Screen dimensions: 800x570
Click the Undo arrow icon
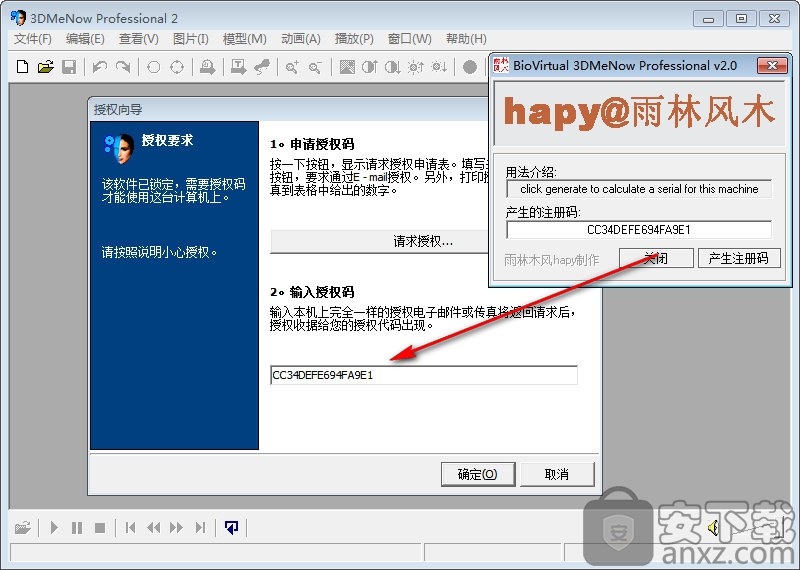click(99, 67)
